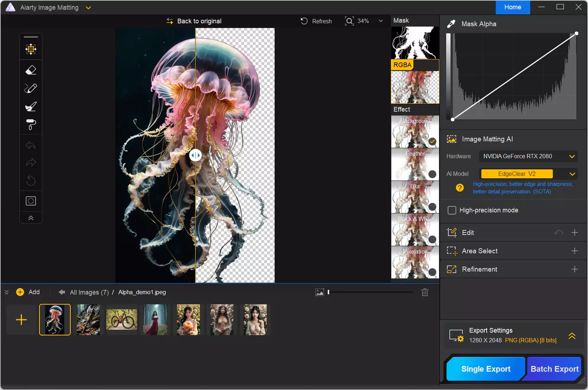Select the paint roller tool
Image resolution: width=588 pixels, height=390 pixels.
(x=31, y=125)
